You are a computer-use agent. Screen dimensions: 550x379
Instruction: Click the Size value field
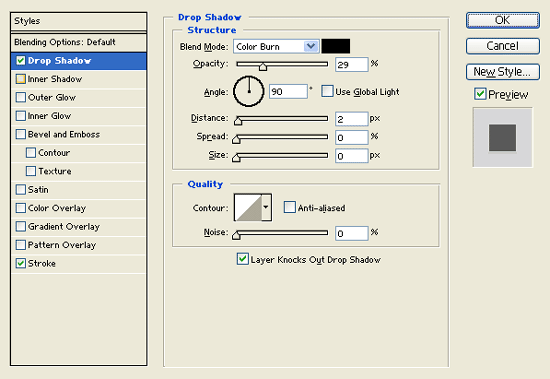point(351,156)
